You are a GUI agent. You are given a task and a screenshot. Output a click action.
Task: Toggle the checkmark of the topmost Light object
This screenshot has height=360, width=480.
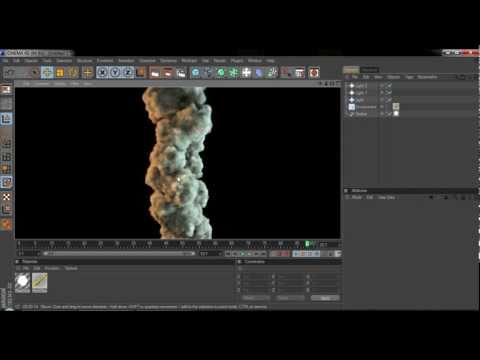coord(389,86)
